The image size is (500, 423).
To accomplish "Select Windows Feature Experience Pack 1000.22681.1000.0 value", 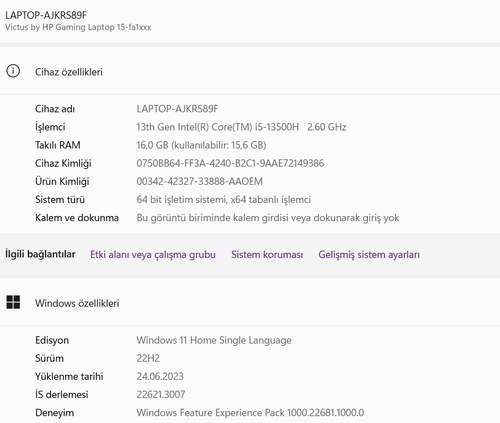I will 250,413.
